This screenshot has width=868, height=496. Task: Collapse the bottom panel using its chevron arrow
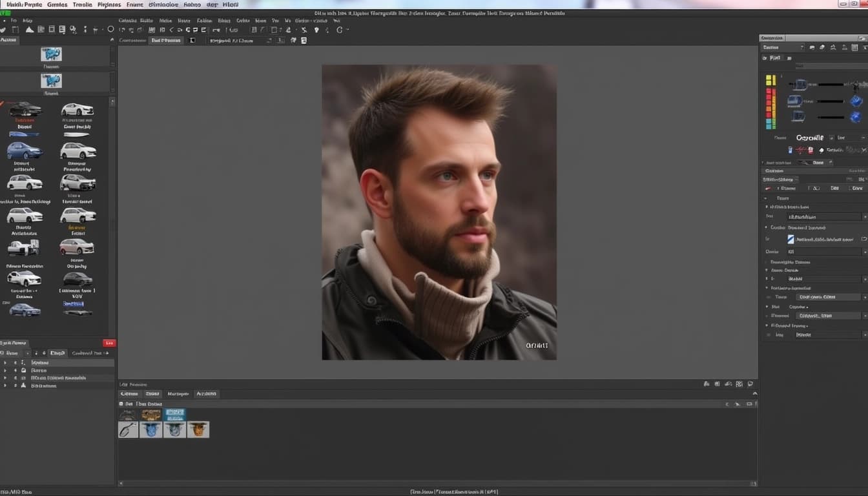tap(754, 393)
